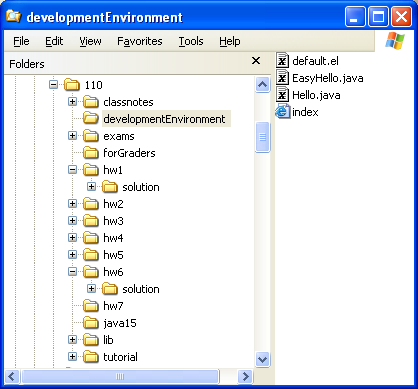Collapse the hw6 folder node
418x389 pixels.
point(72,271)
